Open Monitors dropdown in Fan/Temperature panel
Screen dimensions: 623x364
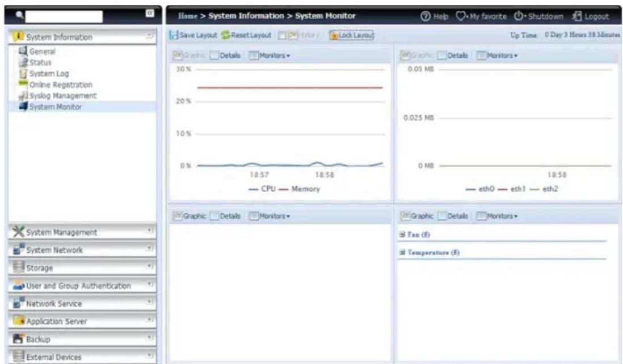(498, 216)
